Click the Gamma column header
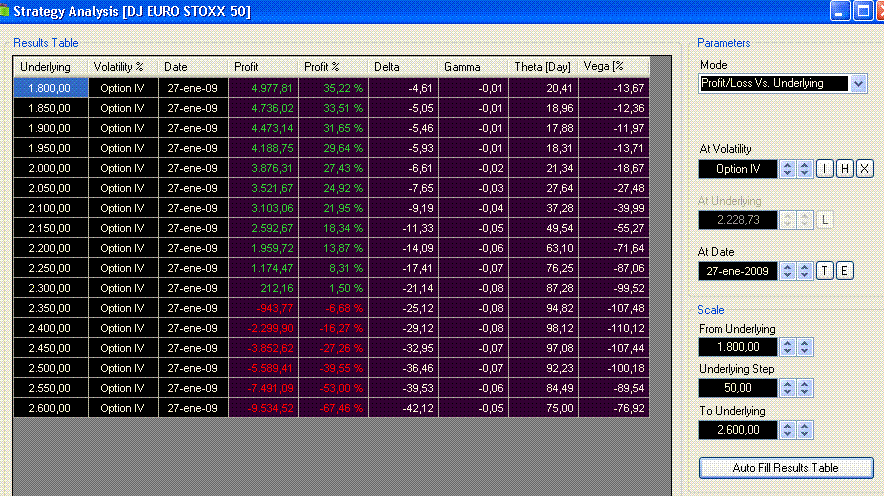 473,67
